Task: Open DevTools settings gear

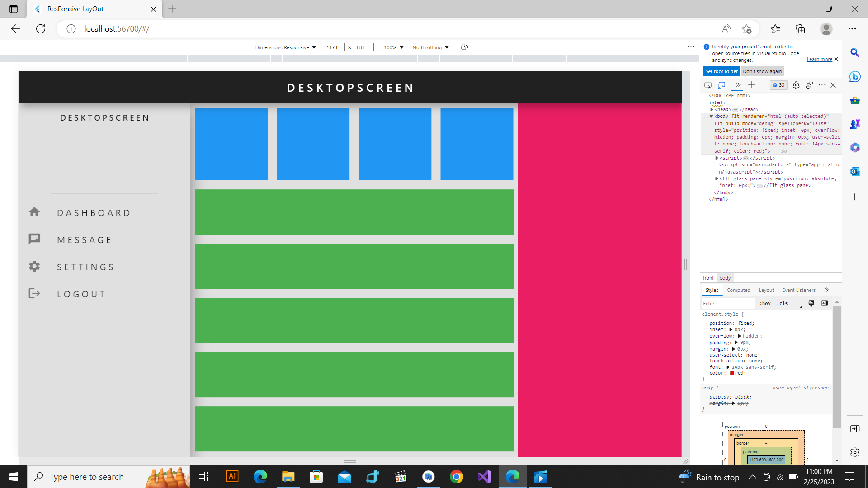Action: [796, 85]
